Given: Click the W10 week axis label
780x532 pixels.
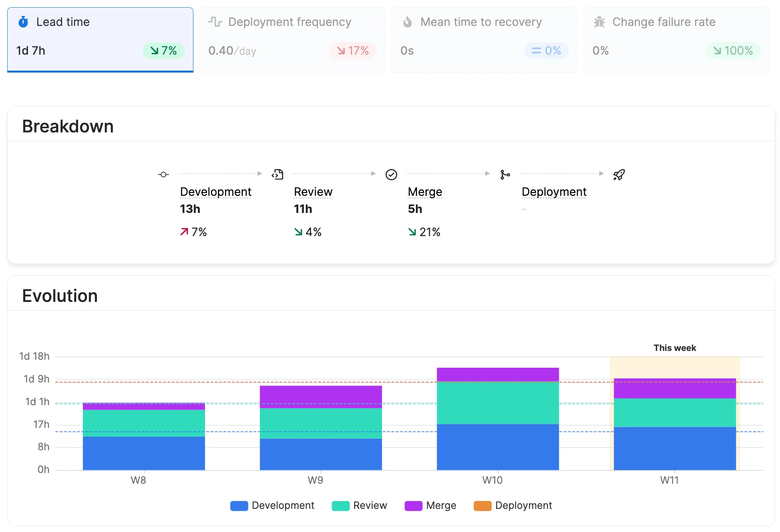Looking at the screenshot, I should 492,480.
